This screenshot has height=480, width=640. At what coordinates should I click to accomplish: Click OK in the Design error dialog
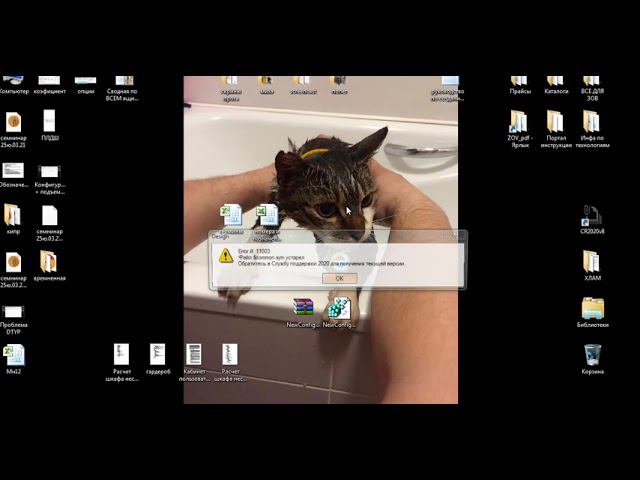click(340, 278)
